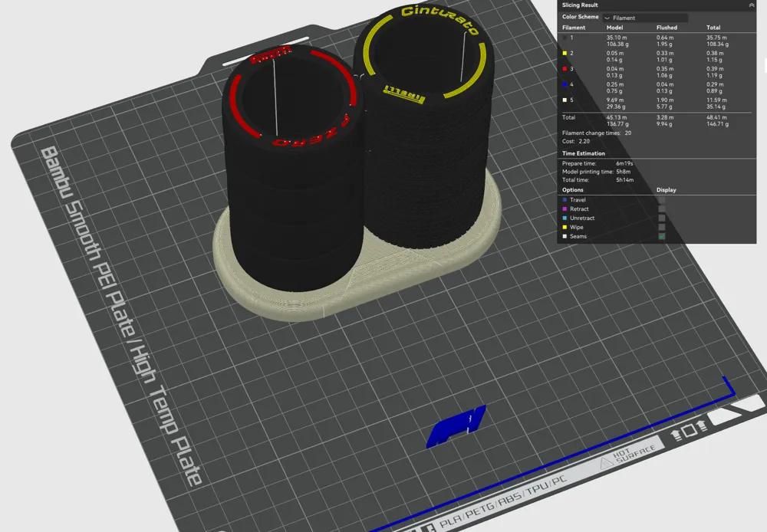767x532 pixels.
Task: Click the Display heading
Action: [667, 190]
